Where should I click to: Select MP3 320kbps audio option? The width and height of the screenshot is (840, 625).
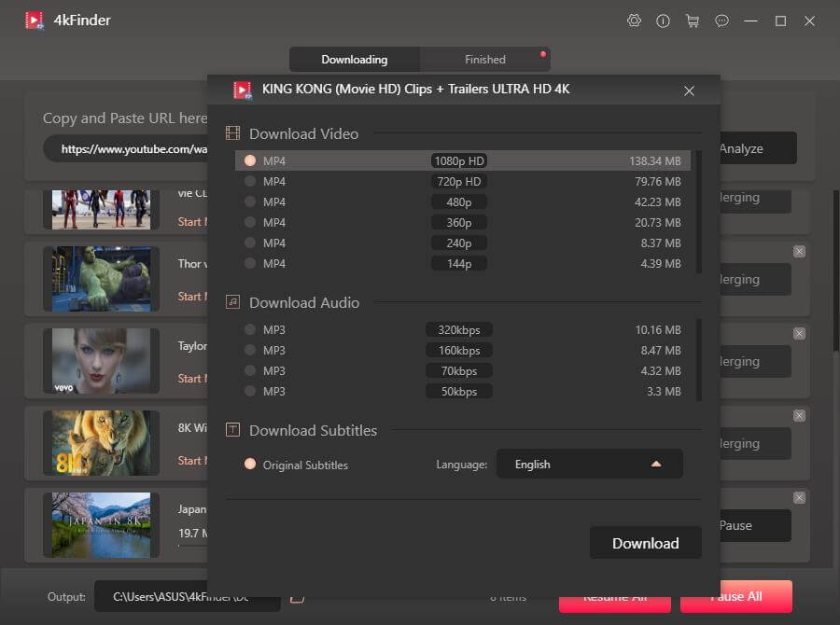click(x=250, y=329)
